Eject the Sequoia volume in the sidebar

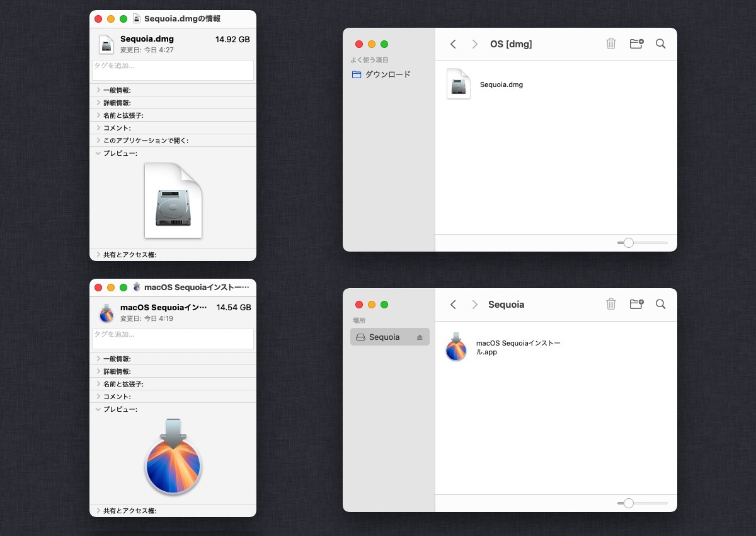(x=420, y=337)
